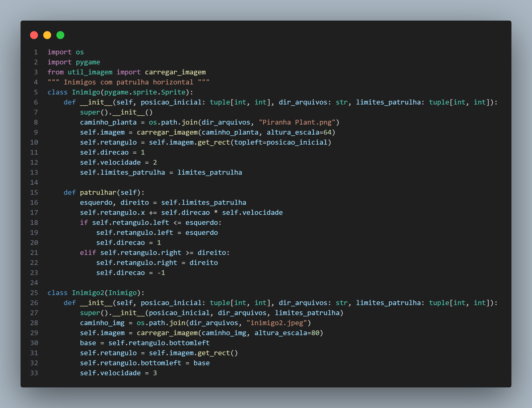Click the red close window dot
The width and height of the screenshot is (532, 408).
(34, 35)
